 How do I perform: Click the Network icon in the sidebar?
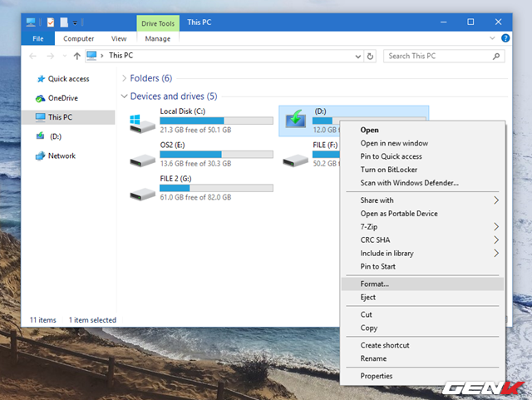coord(40,156)
